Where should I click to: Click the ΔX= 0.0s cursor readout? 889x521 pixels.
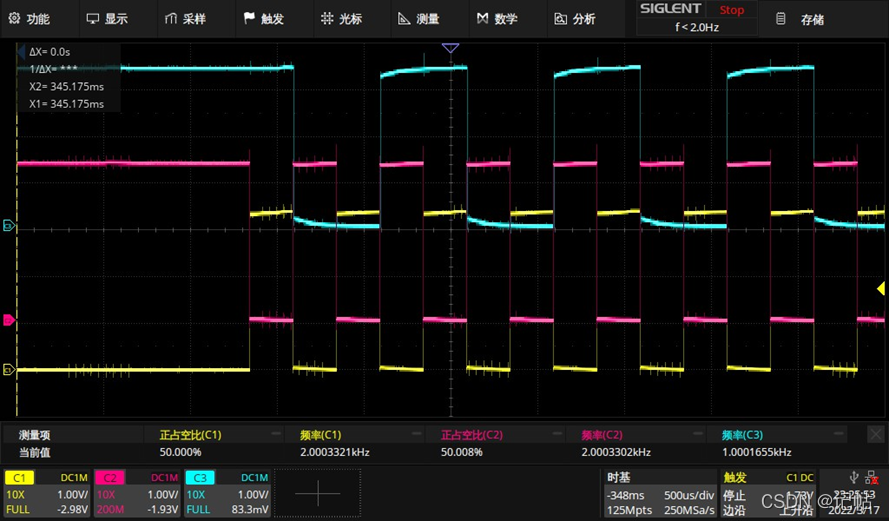pos(49,52)
